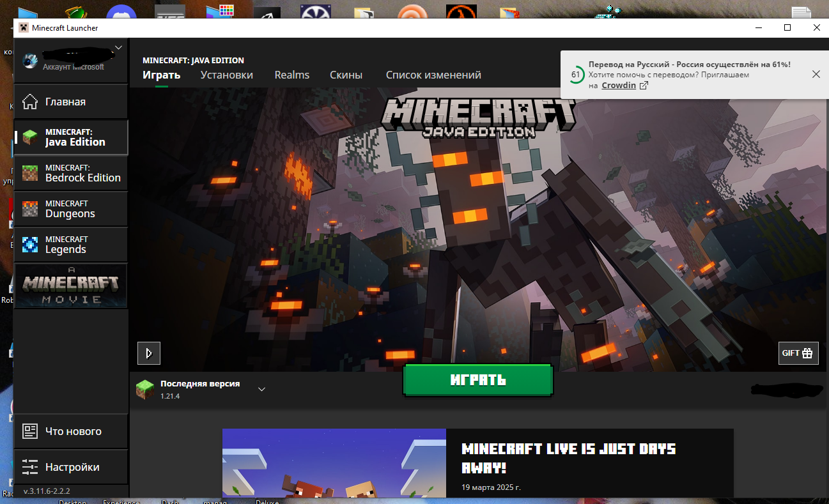Maximize the Minecraft Launcher window
Image resolution: width=829 pixels, height=504 pixels.
[787, 27]
